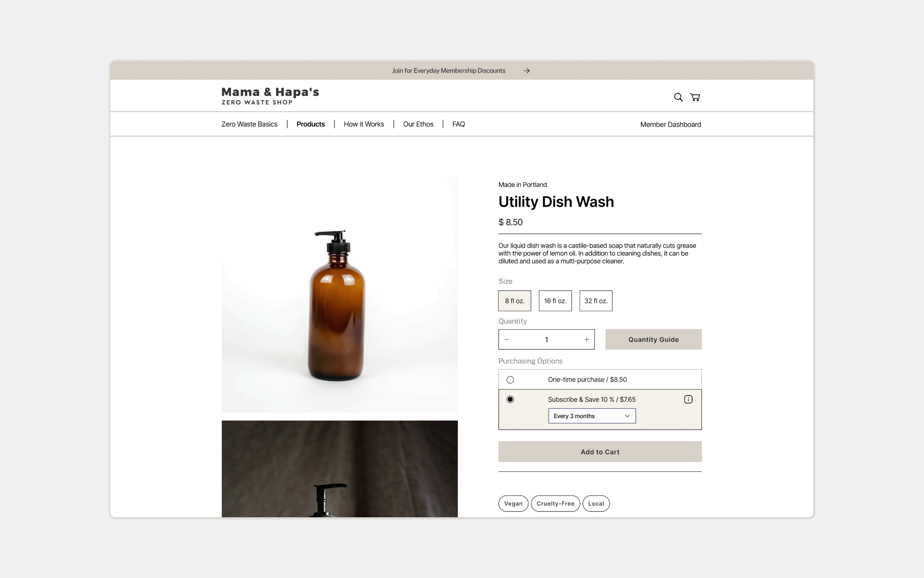
Task: Select the Cruelty-Free tag
Action: point(555,504)
